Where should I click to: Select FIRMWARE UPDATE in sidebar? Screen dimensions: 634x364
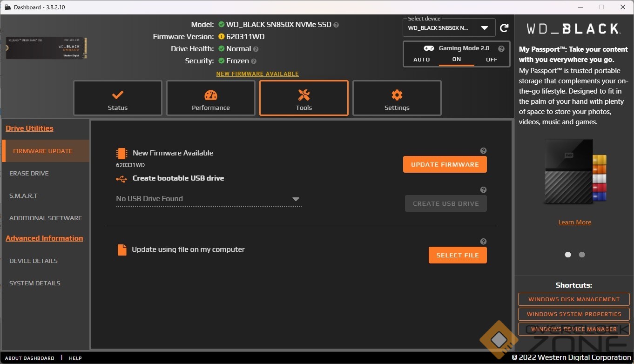[46, 151]
